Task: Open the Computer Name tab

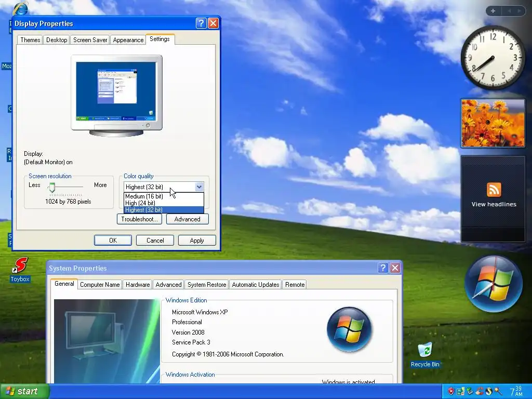Action: 100,285
